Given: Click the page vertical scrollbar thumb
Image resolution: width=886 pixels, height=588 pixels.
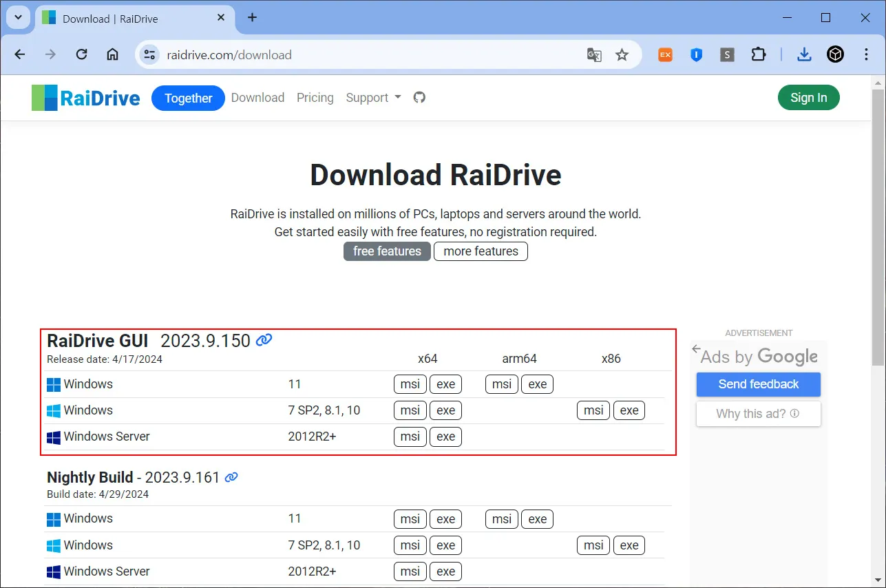Looking at the screenshot, I should tap(879, 227).
